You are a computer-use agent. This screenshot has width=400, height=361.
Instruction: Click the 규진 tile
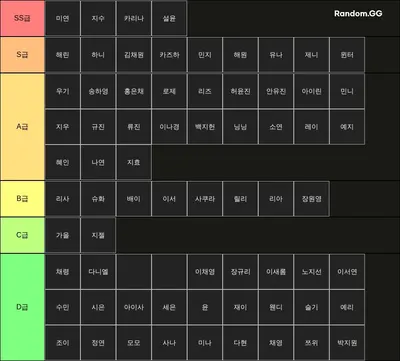click(x=98, y=127)
